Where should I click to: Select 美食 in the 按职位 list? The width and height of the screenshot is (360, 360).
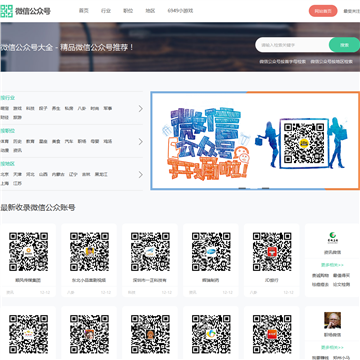(x=56, y=141)
